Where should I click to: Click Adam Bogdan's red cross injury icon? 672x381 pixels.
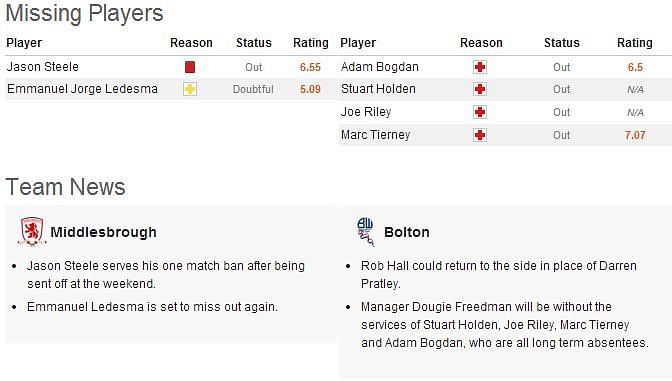coord(480,67)
